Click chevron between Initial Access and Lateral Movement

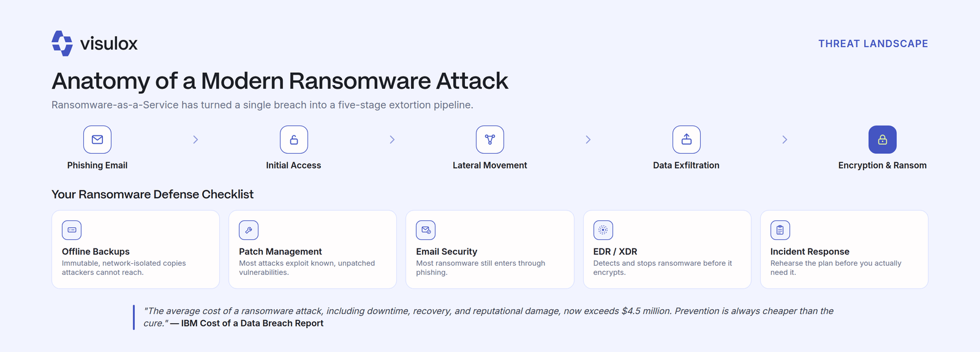tap(392, 140)
